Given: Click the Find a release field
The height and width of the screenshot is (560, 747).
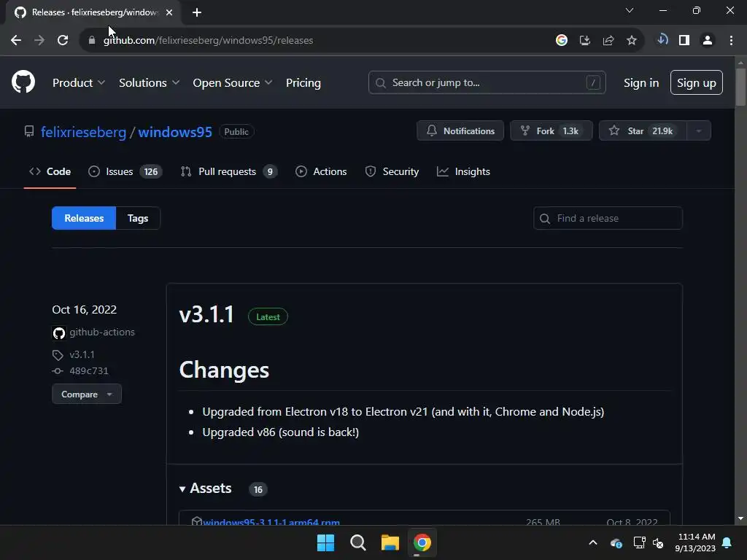Looking at the screenshot, I should point(608,218).
